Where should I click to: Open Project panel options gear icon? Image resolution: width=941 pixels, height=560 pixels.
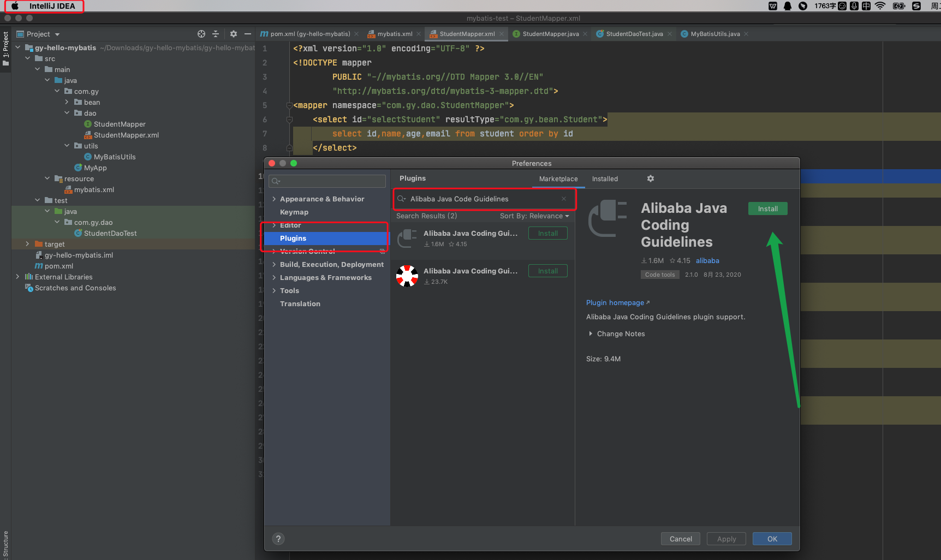[234, 34]
